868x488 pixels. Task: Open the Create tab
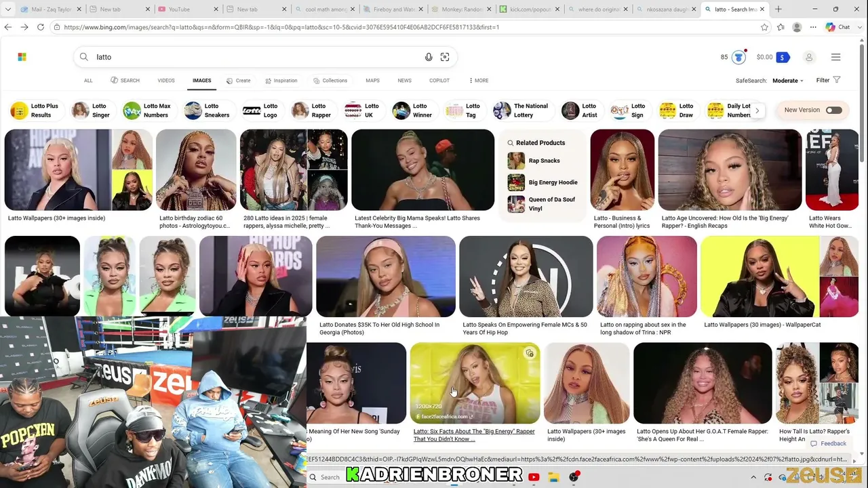click(239, 81)
